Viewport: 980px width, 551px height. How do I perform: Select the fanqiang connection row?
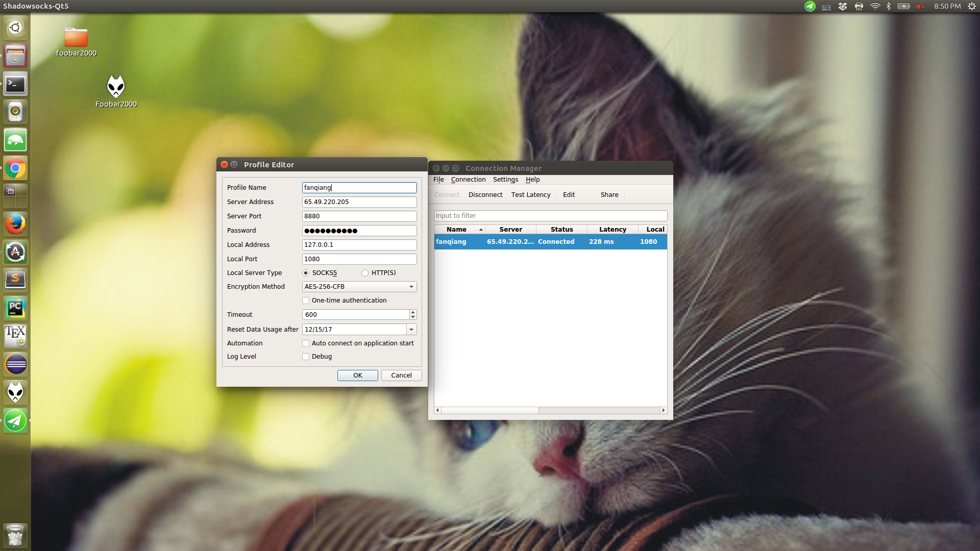(550, 242)
